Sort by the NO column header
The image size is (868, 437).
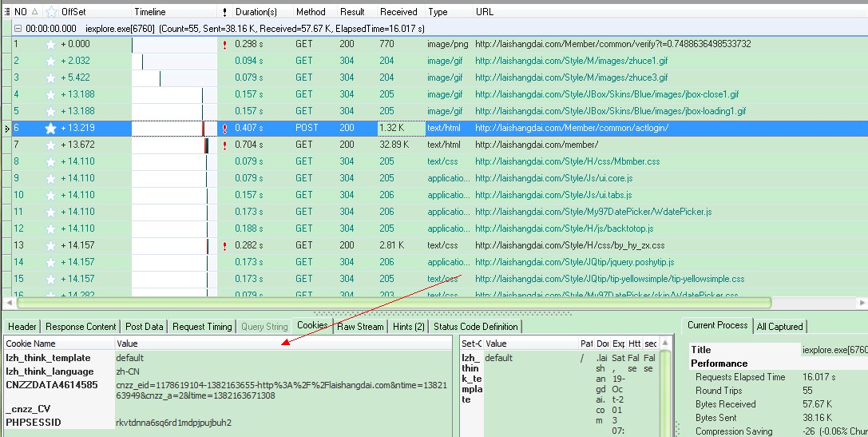[21, 12]
